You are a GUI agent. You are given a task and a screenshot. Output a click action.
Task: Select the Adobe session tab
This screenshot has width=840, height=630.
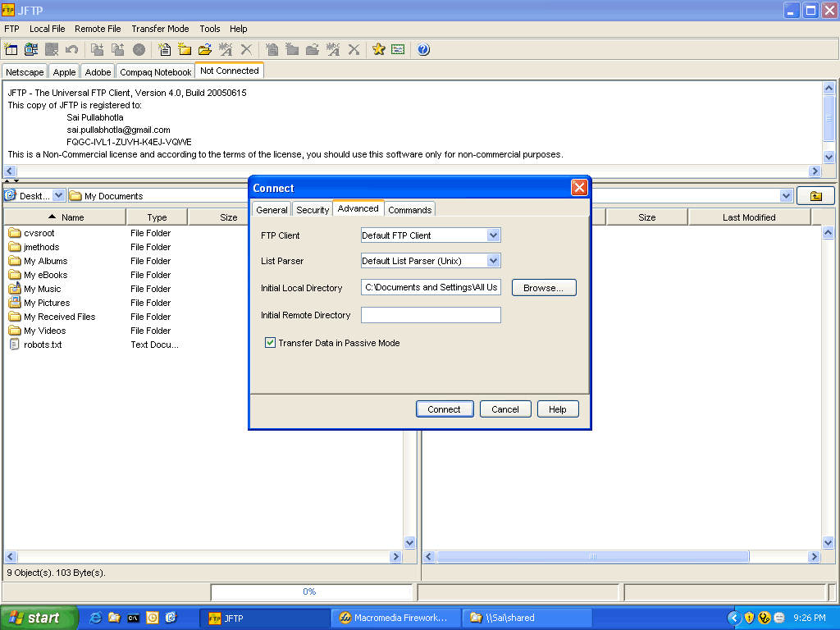click(x=98, y=72)
